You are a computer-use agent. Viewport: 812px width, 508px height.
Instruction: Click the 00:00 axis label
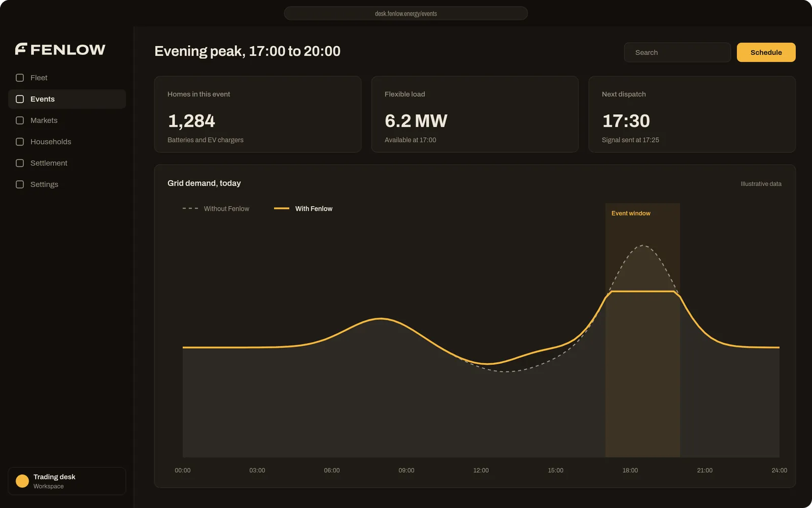coord(183,470)
